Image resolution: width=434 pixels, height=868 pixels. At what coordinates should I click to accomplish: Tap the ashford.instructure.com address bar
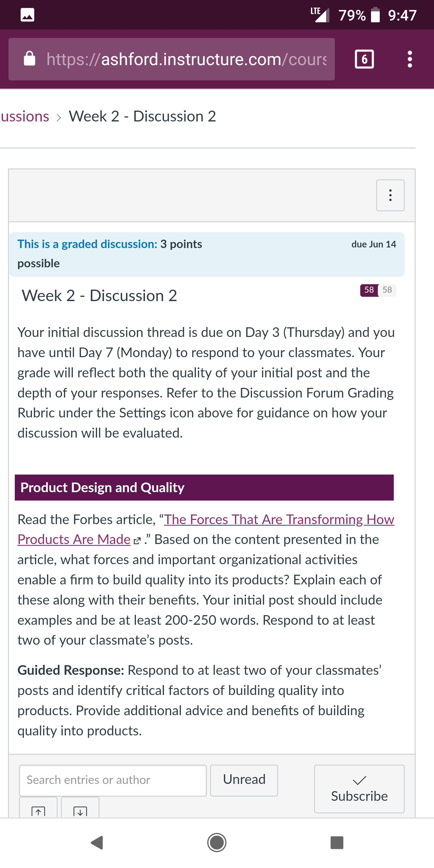tap(171, 59)
